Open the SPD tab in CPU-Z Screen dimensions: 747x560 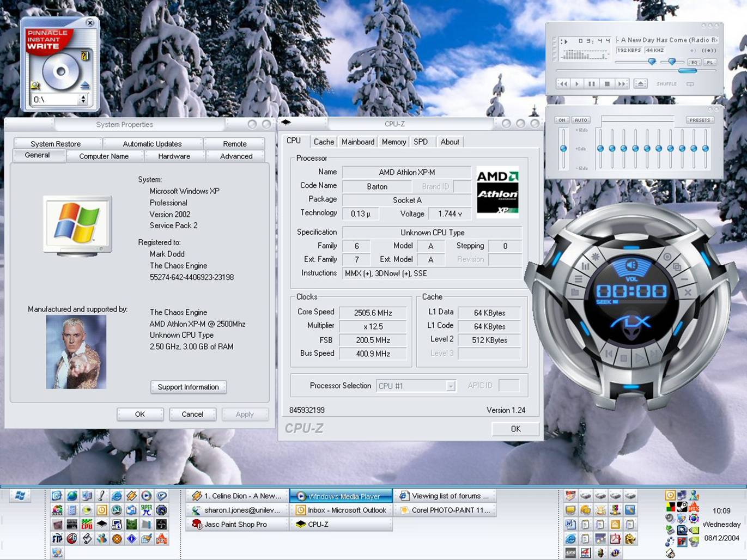421,142
